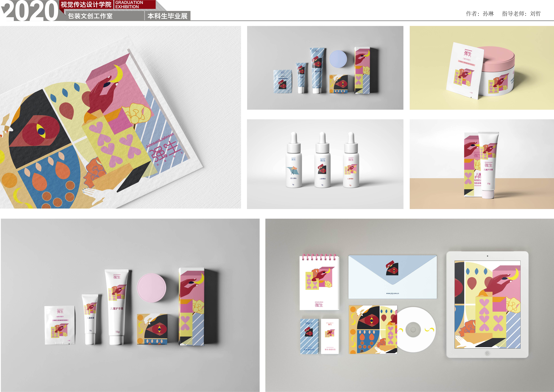Click the white CD disc center
The width and height of the screenshot is (554, 392).
tap(413, 329)
